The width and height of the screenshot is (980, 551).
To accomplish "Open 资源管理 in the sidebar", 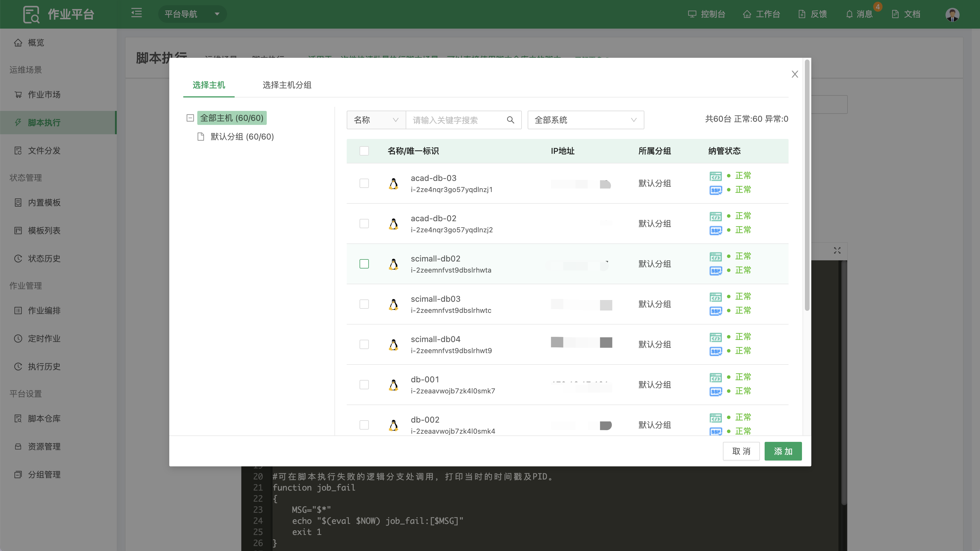I will (58, 447).
